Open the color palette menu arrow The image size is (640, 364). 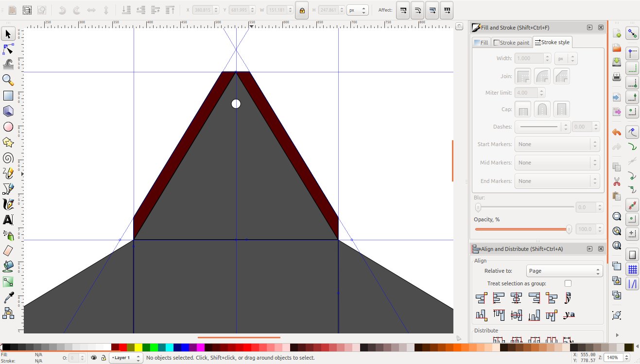[x=637, y=347]
